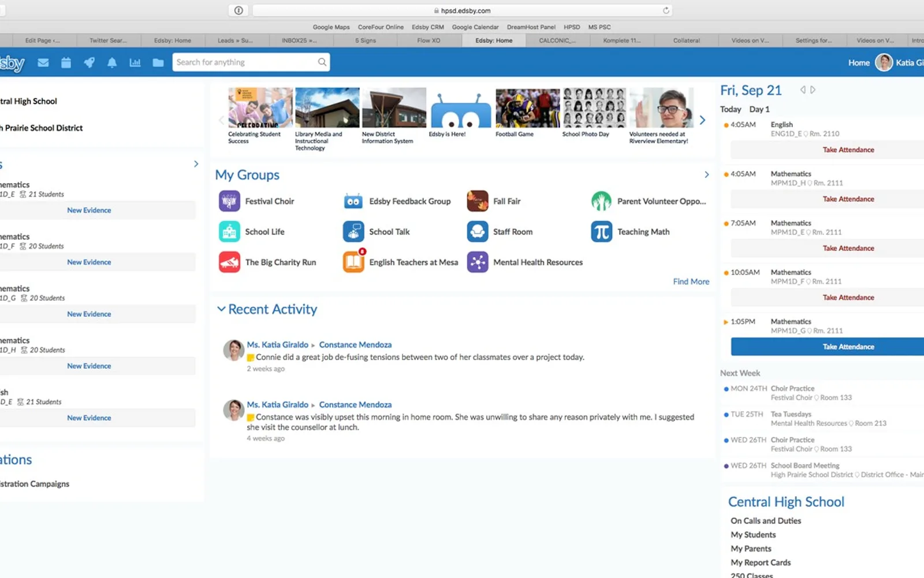Go to next day arrow
This screenshot has width=924, height=578.
click(813, 90)
